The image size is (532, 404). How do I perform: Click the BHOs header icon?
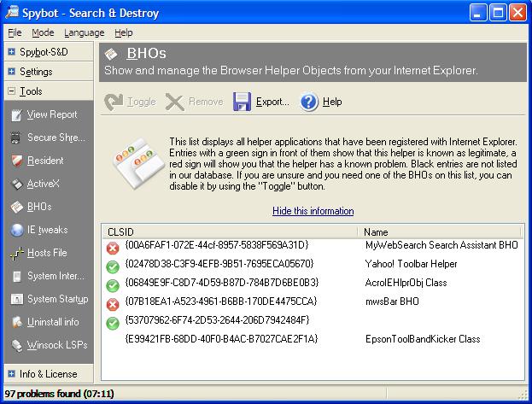[111, 54]
